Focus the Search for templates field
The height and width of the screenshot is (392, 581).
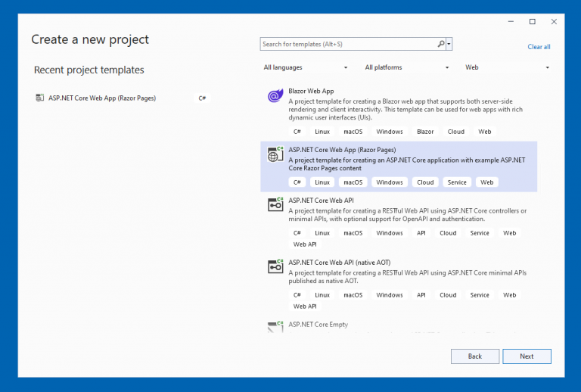[348, 45]
